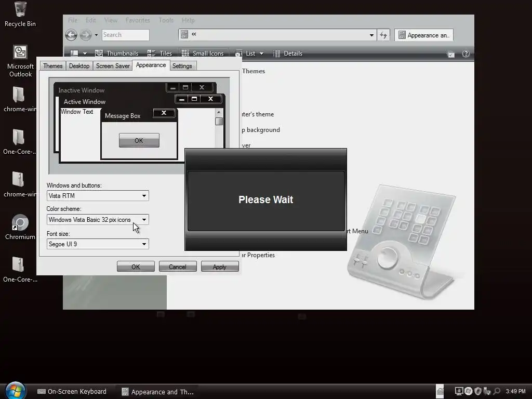
Task: Click the Search field in the Explorer window
Action: (126, 35)
